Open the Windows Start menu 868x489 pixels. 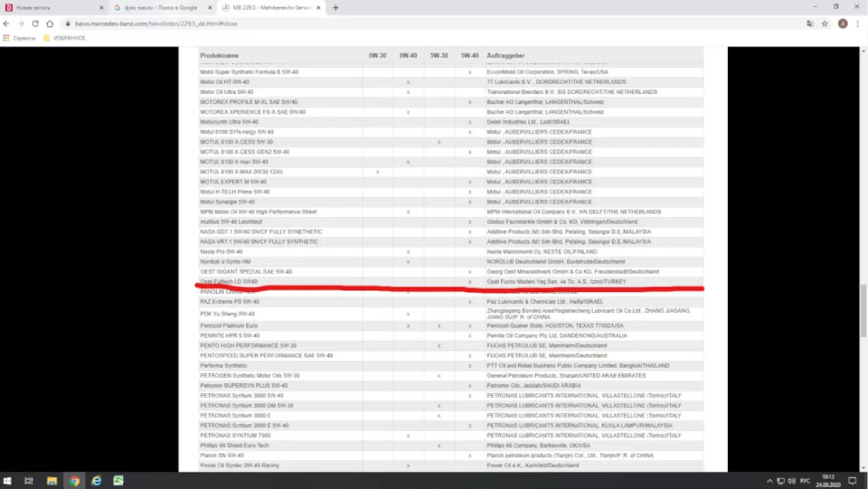tap(7, 481)
